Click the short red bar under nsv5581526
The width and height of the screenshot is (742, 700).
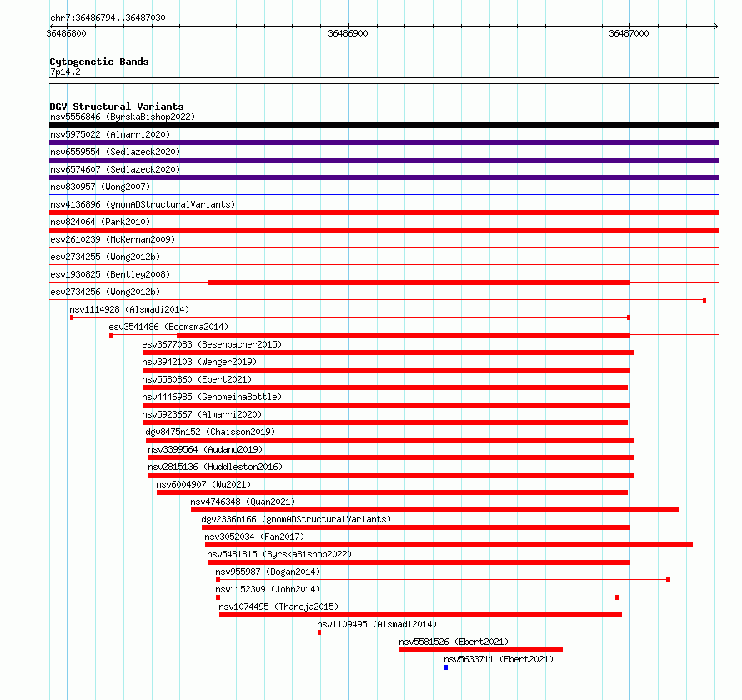[481, 650]
